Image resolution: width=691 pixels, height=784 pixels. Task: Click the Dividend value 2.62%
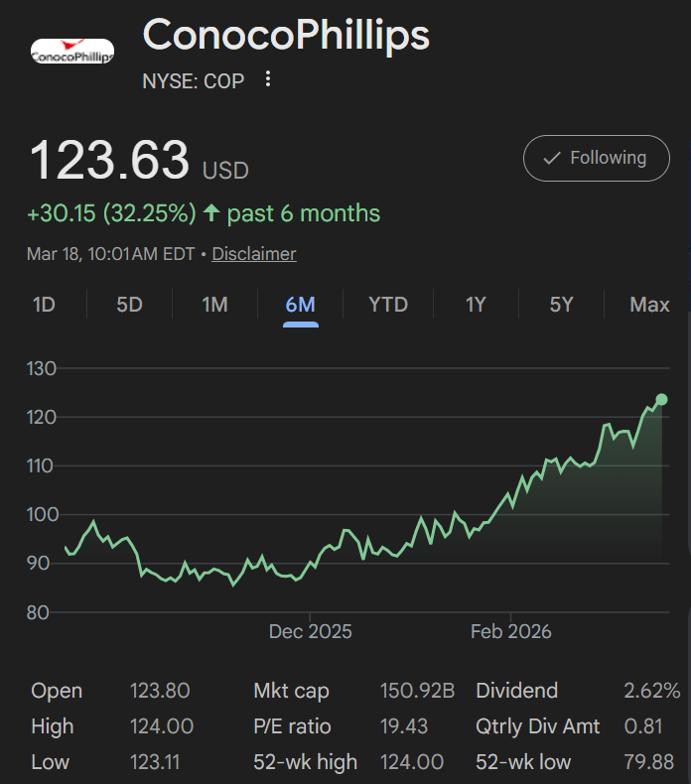652,691
